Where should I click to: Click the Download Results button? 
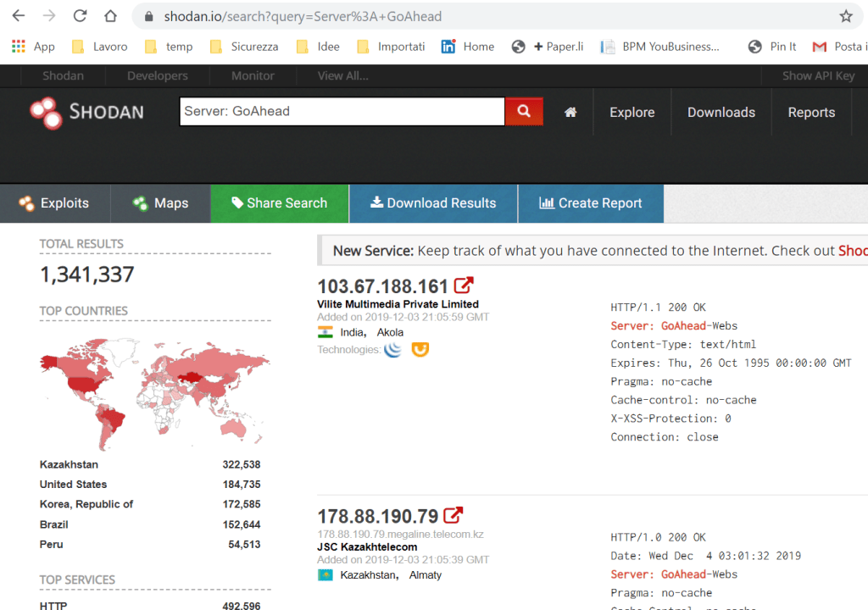pos(433,203)
